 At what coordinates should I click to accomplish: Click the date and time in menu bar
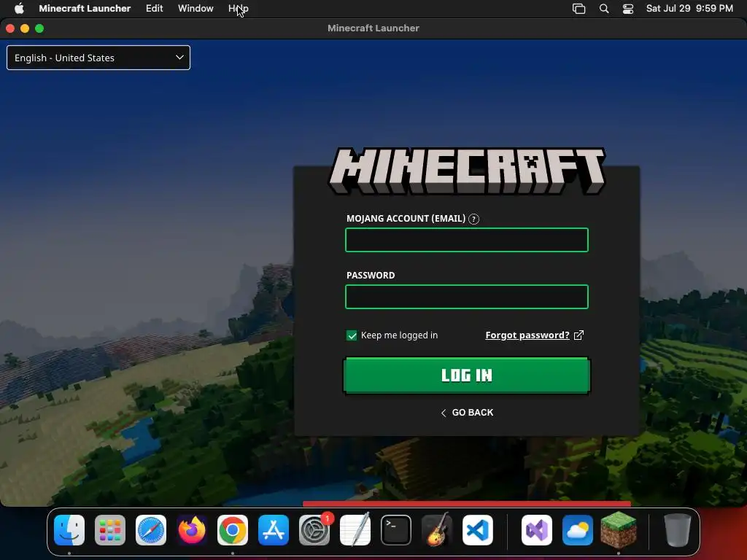pyautogui.click(x=689, y=9)
